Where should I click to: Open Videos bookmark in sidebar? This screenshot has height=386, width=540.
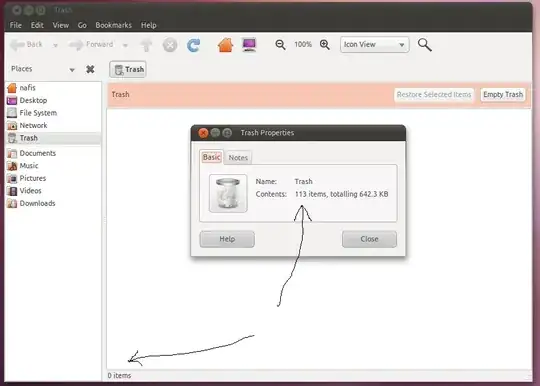click(54, 191)
